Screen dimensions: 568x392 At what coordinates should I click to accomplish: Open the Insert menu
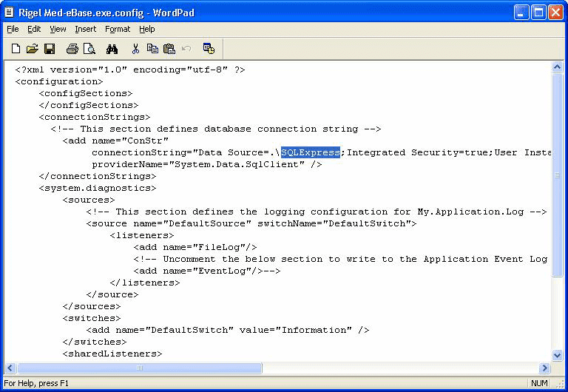click(x=85, y=29)
